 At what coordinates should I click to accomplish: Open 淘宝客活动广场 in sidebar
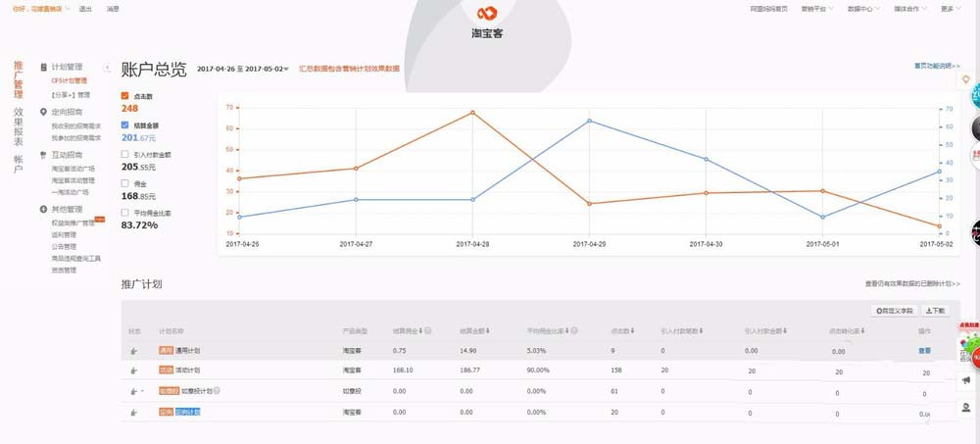[x=73, y=169]
